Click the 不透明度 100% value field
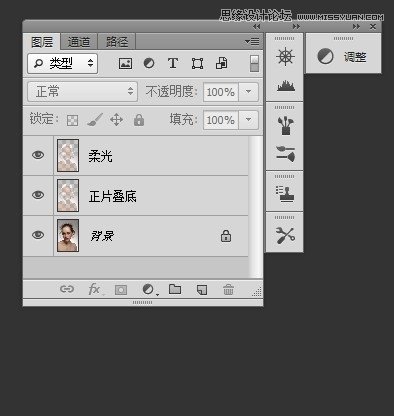Image resolution: width=394 pixels, height=416 pixels. click(x=221, y=92)
